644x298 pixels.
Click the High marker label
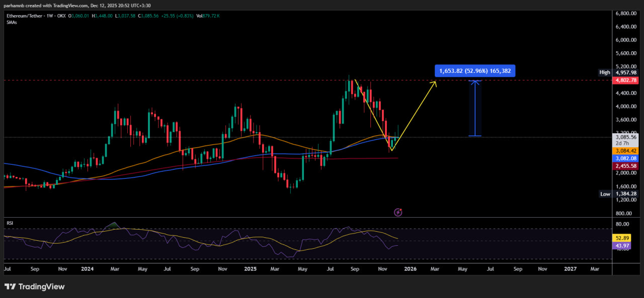[604, 72]
